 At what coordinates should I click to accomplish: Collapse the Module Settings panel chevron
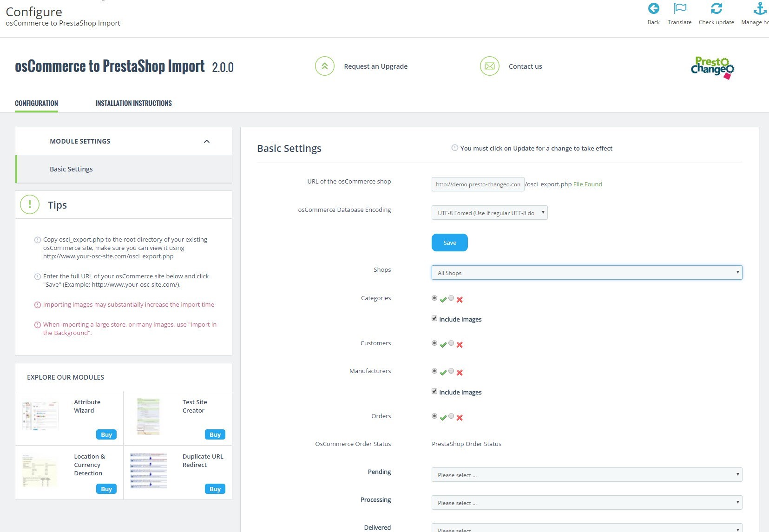point(207,141)
